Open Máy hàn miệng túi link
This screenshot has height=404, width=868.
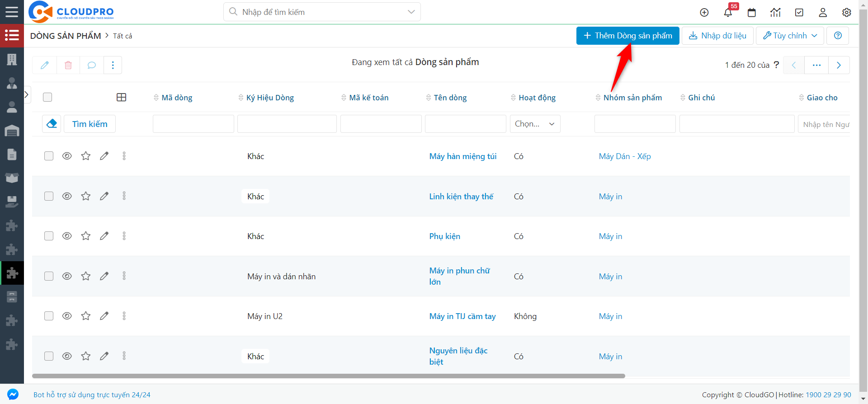point(463,156)
